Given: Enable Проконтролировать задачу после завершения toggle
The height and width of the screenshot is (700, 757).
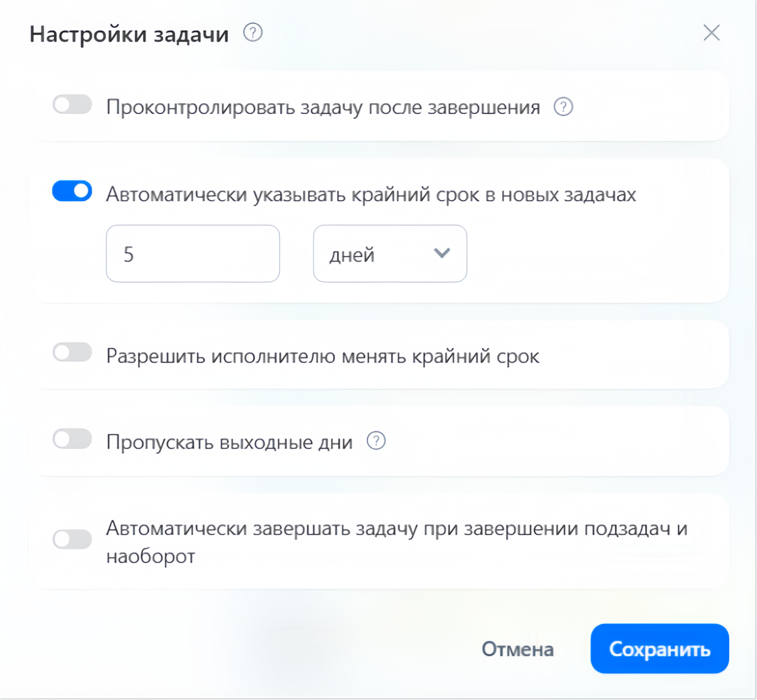Looking at the screenshot, I should 72,104.
